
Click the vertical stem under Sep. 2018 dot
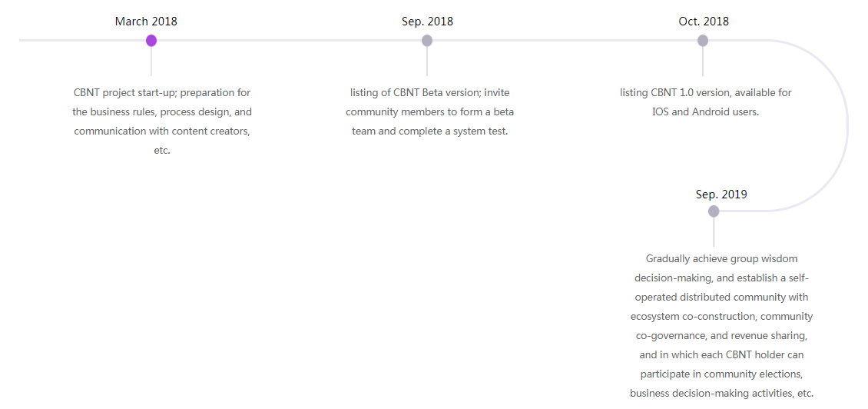pos(427,63)
